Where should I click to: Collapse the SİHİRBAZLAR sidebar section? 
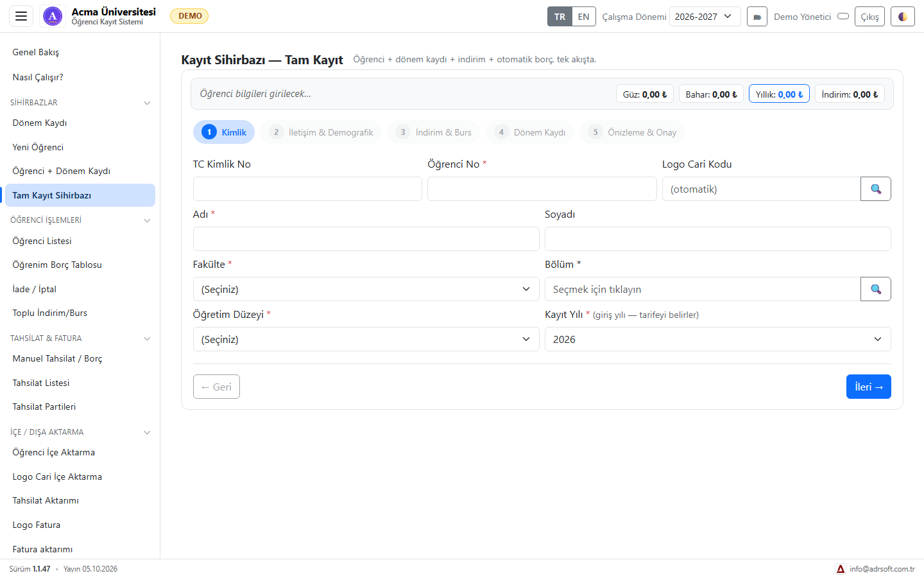[x=80, y=103]
